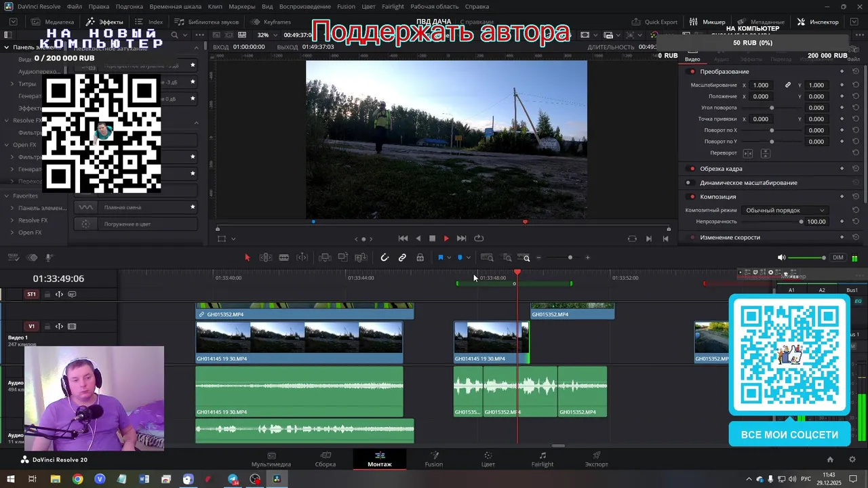The width and height of the screenshot is (868, 488).
Task: Expand Resolve FX under Favorites
Action: coord(12,220)
